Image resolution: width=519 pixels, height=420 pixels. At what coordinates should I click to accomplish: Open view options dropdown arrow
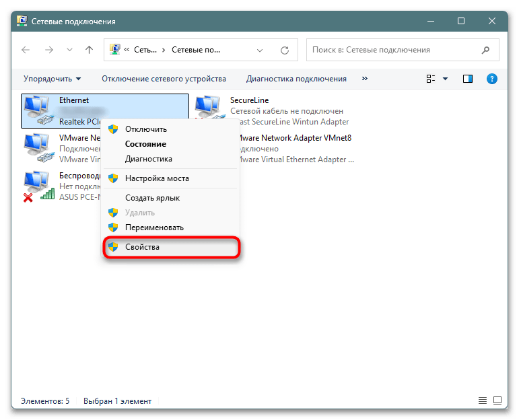[x=445, y=79]
